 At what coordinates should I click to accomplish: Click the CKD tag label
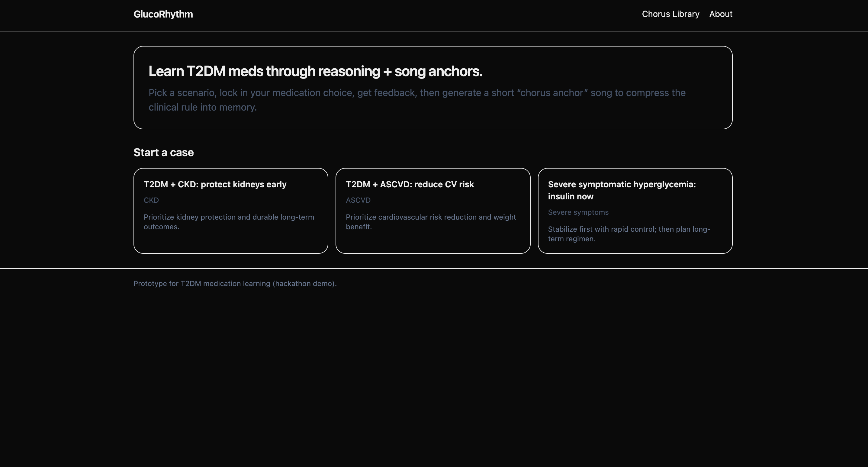[x=151, y=200]
